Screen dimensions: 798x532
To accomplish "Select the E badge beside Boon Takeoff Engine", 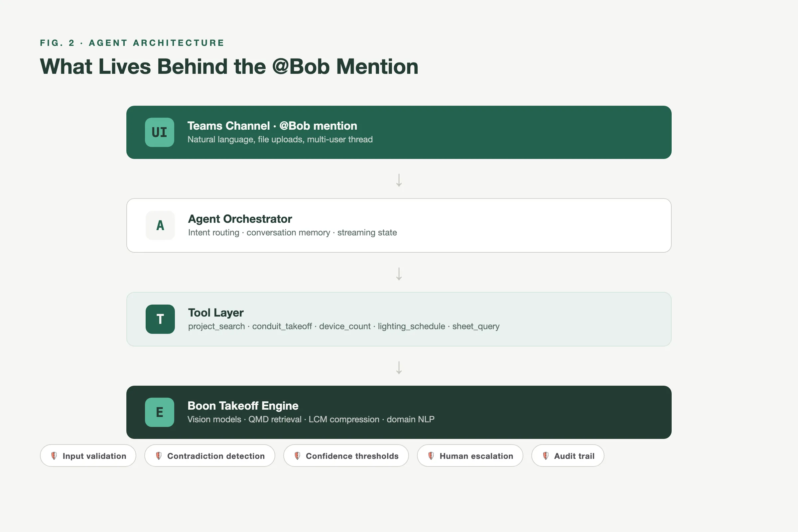I will pyautogui.click(x=160, y=412).
